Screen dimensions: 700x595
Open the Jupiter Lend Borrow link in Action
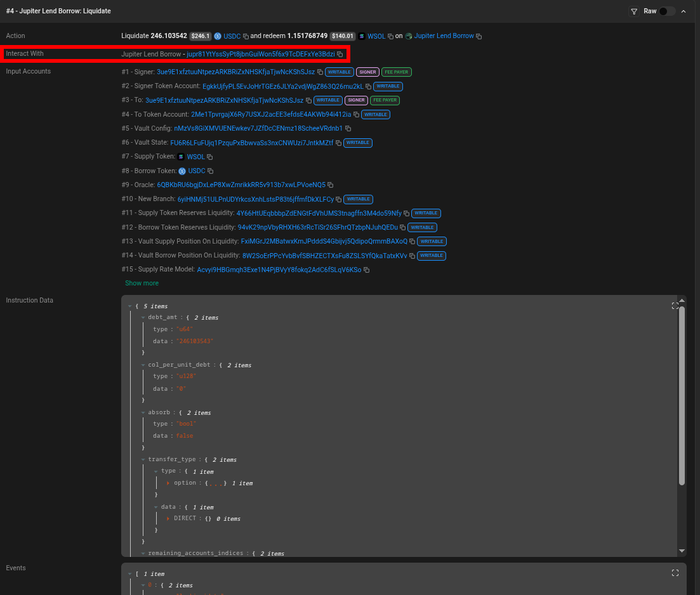[x=444, y=36]
